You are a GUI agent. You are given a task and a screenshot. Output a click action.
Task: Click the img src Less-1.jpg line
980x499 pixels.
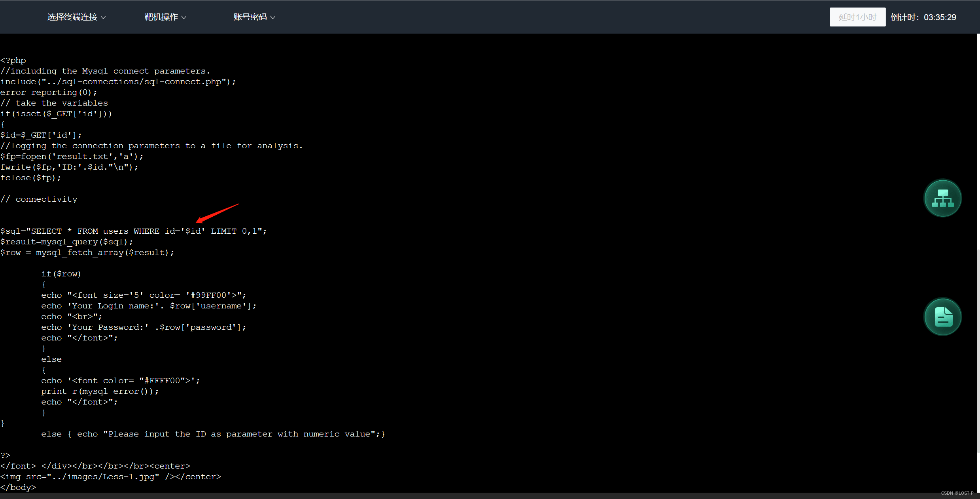point(111,476)
